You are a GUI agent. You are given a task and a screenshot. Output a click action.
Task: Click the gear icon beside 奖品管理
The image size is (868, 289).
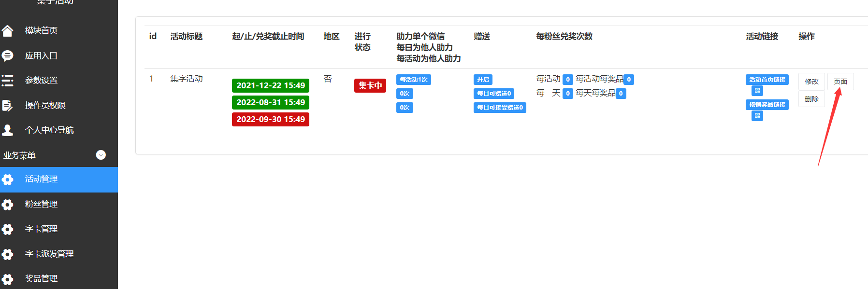pos(8,279)
